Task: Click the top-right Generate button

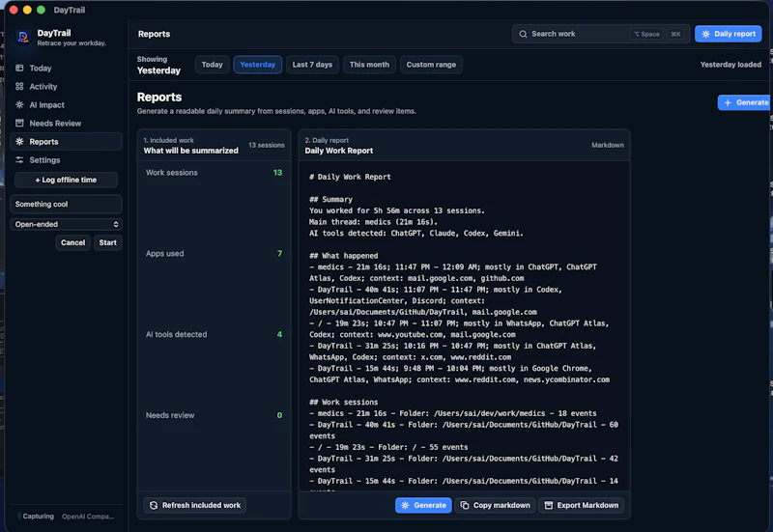Action: coord(744,102)
